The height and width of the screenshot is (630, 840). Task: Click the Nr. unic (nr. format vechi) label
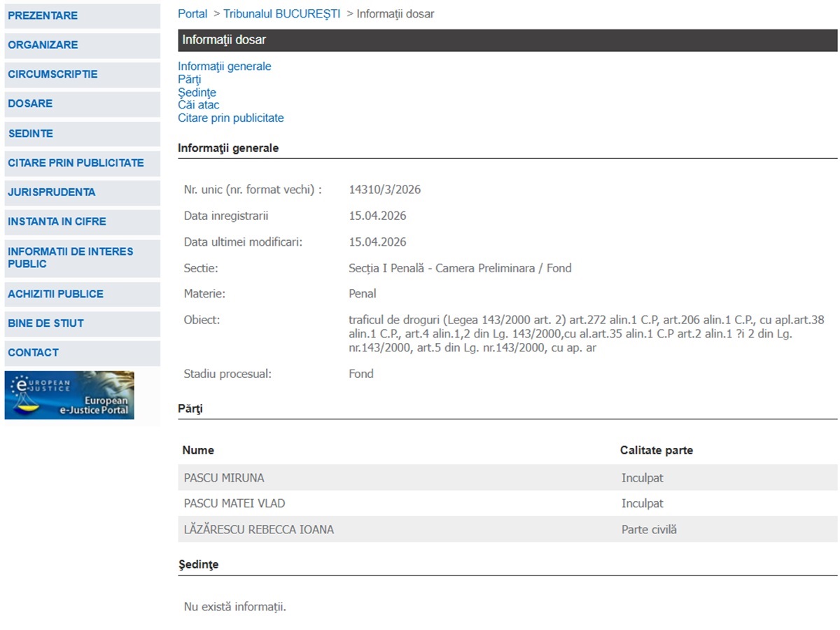(x=253, y=190)
